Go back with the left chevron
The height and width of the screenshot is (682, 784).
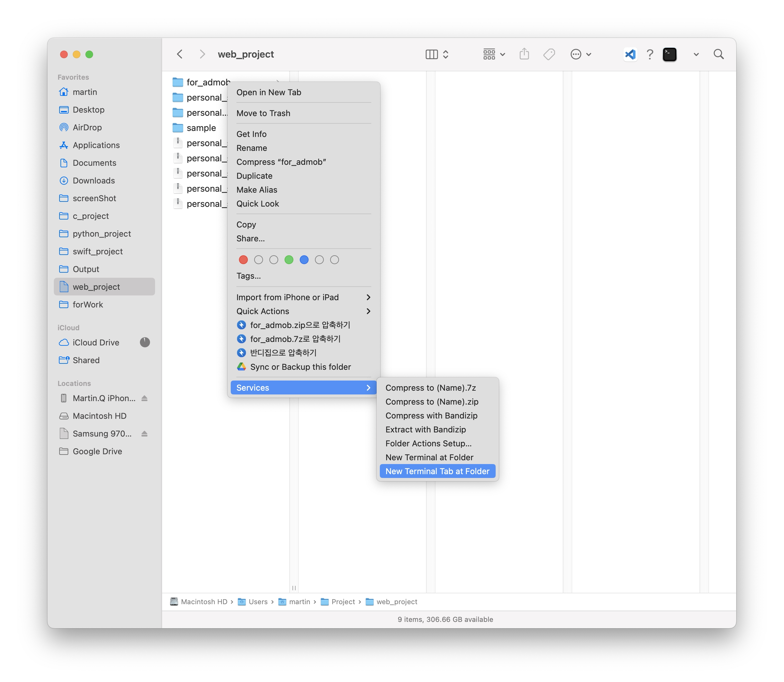coord(180,54)
